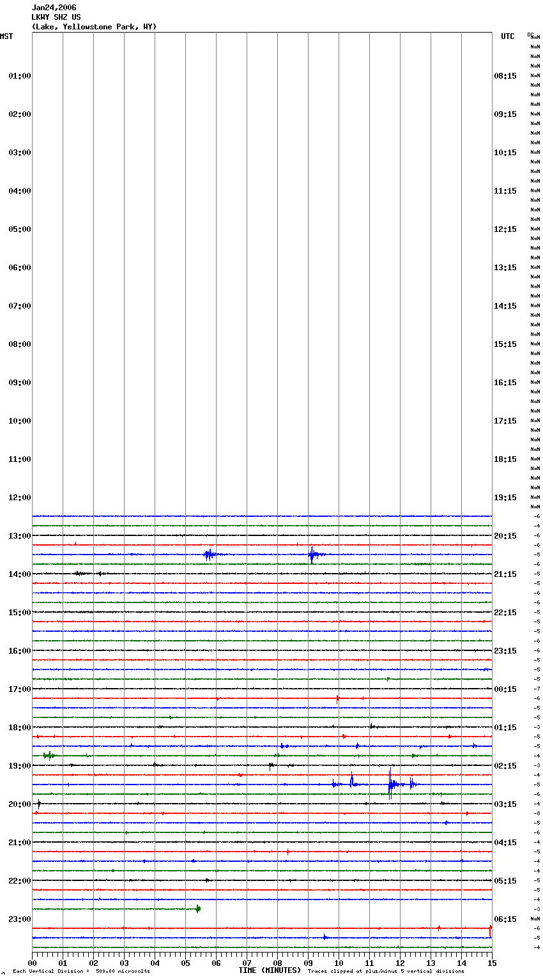Click the Jan24,2006 date header
The width and height of the screenshot is (543, 980).
click(54, 8)
